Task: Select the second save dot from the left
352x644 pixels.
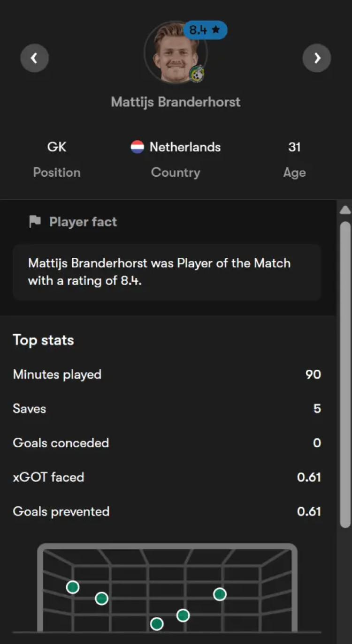Action: [102, 599]
